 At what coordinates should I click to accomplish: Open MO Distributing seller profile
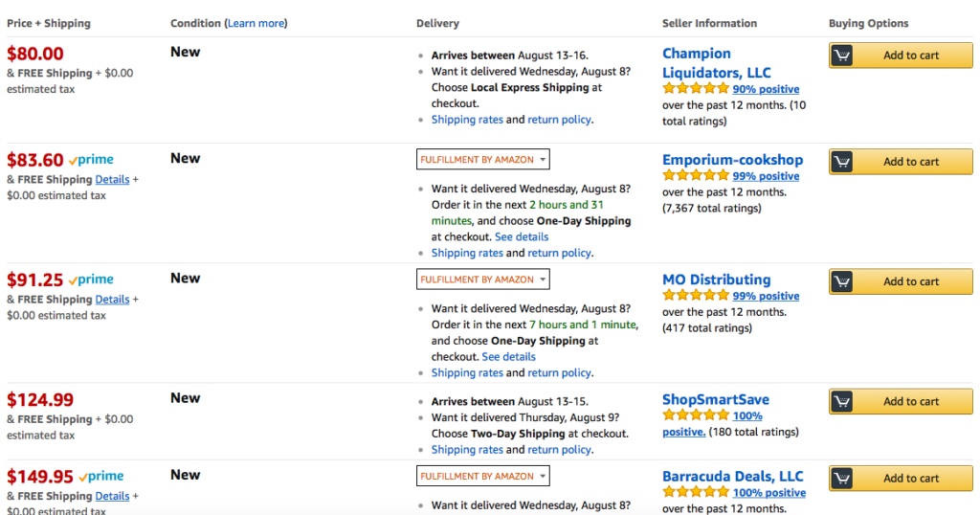coord(716,280)
